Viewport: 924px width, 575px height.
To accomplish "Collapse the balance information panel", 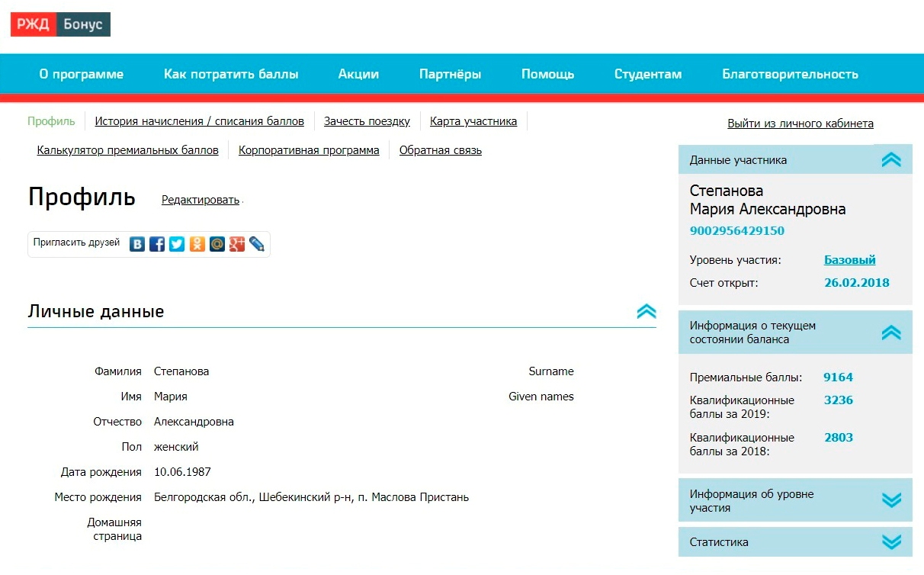I will pyautogui.click(x=890, y=332).
